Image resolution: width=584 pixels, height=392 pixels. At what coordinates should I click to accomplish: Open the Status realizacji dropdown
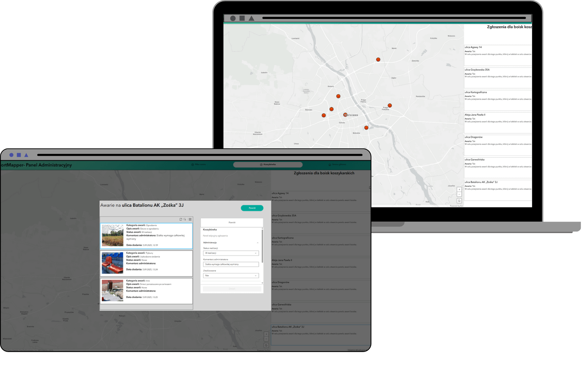(231, 253)
